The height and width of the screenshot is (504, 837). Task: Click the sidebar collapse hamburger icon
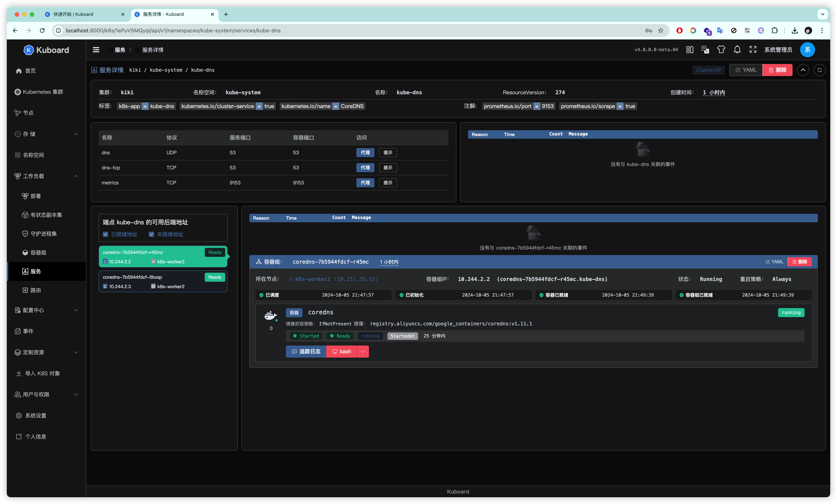pos(96,49)
